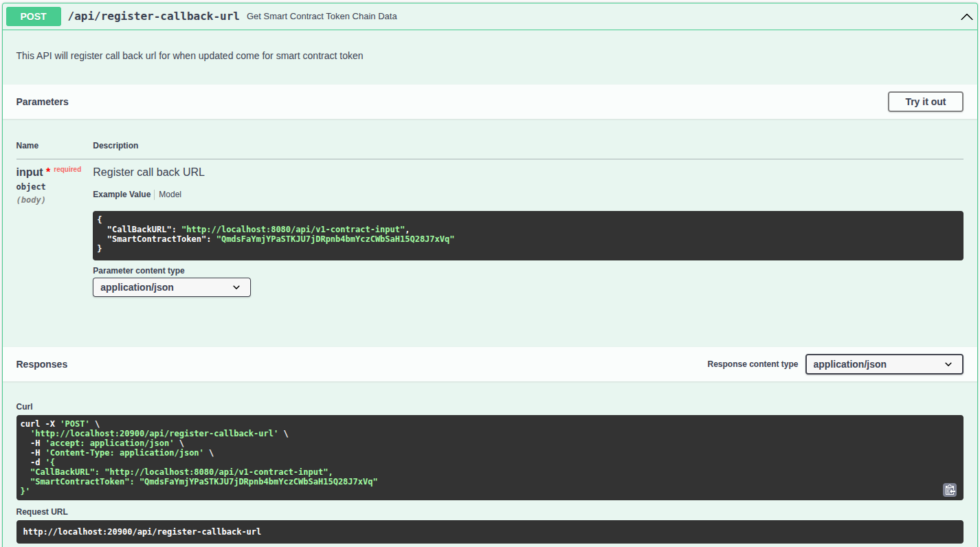Click the Request URL code box
Screen dimensions: 980x547
pyautogui.click(x=489, y=532)
